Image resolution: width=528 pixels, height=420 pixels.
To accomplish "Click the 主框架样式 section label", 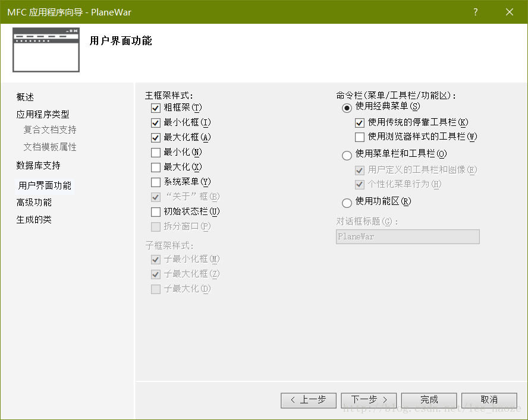I will tap(169, 96).
